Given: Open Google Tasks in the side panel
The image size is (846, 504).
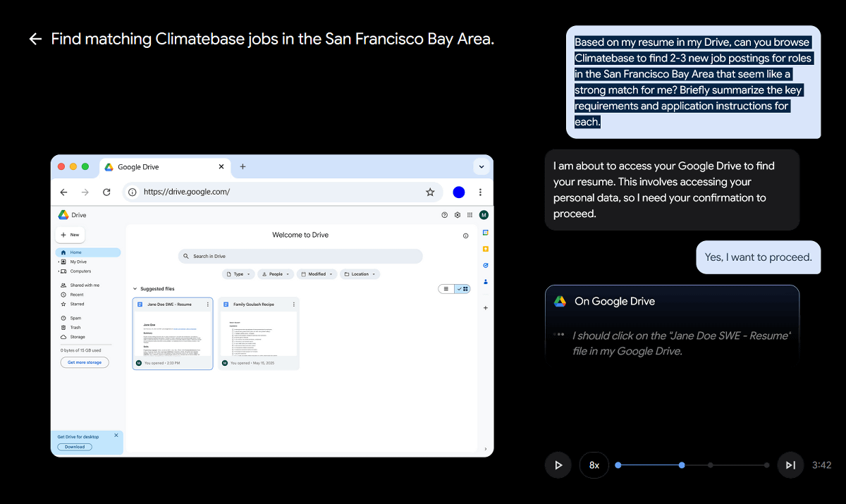Looking at the screenshot, I should pyautogui.click(x=486, y=265).
